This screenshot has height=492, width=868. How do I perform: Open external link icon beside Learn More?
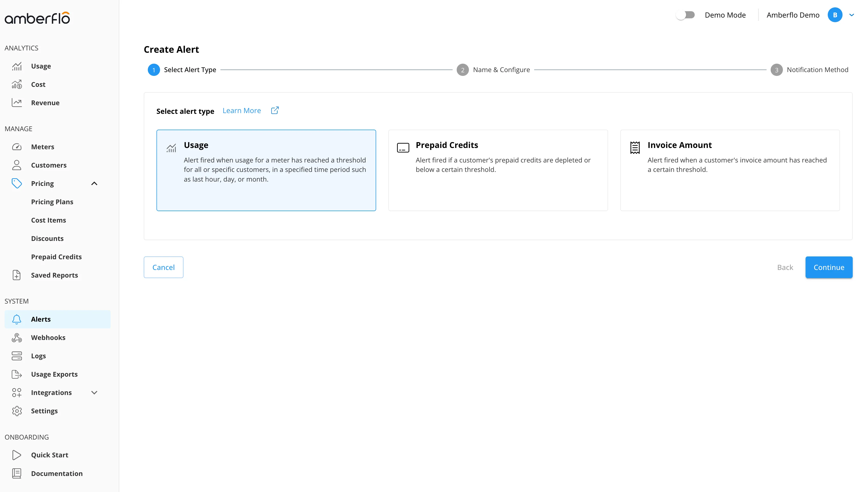coord(275,111)
